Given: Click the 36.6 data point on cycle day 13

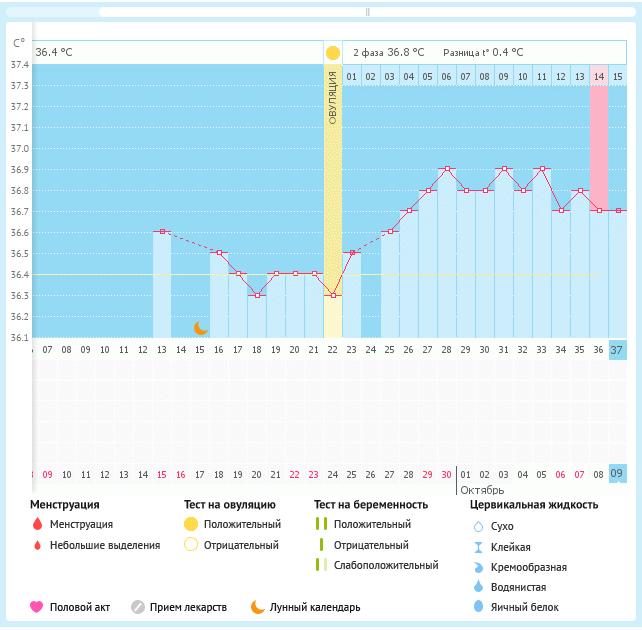Looking at the screenshot, I should [x=162, y=231].
